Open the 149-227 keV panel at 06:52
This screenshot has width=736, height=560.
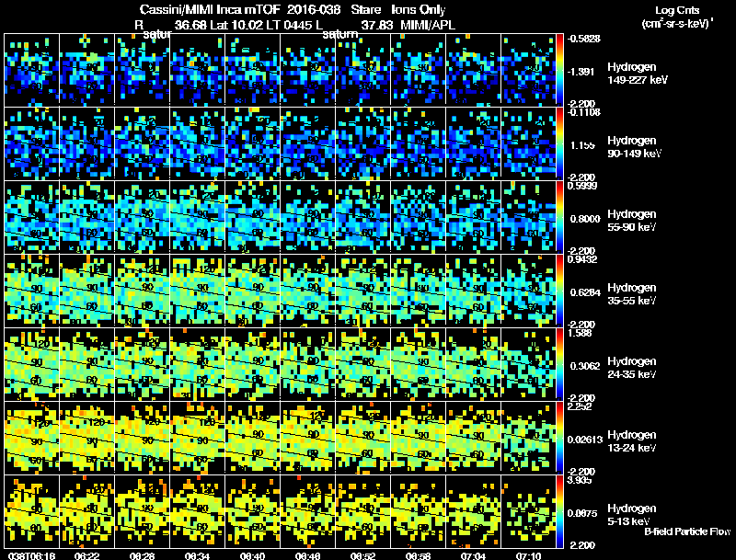coord(362,69)
